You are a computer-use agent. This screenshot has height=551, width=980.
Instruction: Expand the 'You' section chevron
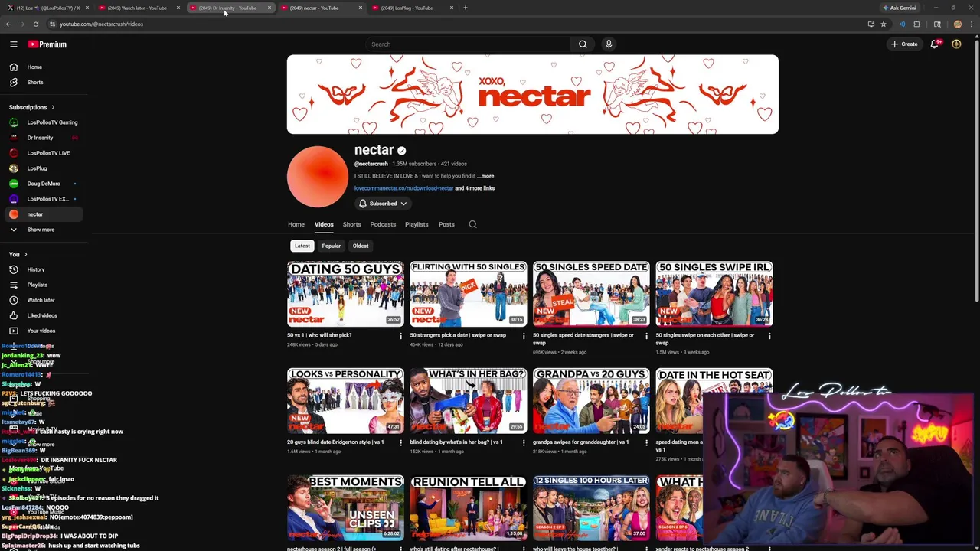click(25, 254)
